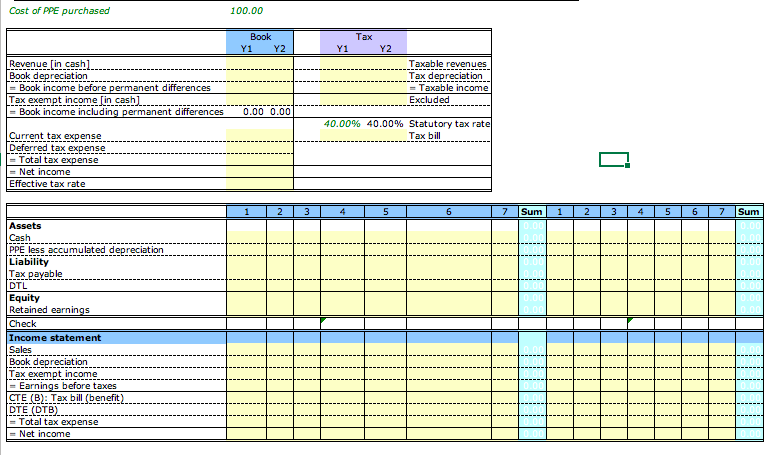The width and height of the screenshot is (778, 455).
Task: Select the green 40.00% tax rate cell
Action: [342, 124]
